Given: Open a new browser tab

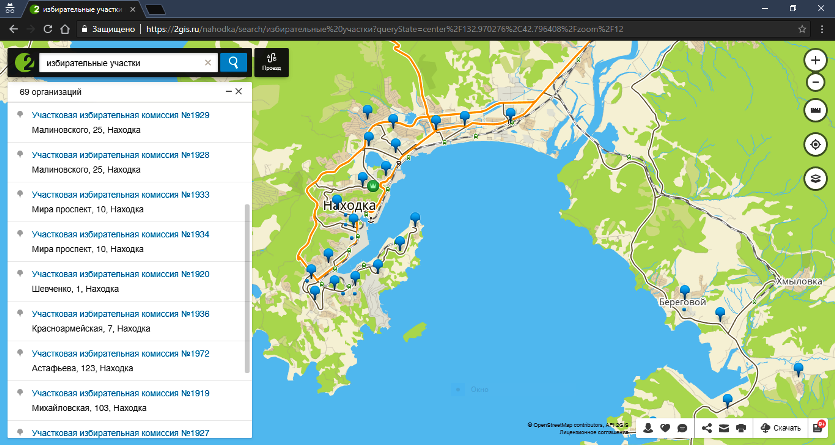Looking at the screenshot, I should (155, 10).
